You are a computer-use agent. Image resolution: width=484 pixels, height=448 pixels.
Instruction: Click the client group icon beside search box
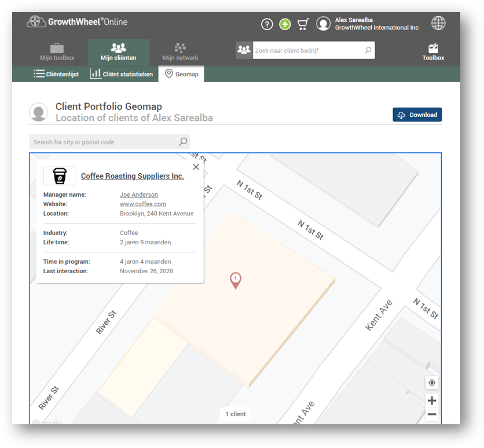pos(244,50)
